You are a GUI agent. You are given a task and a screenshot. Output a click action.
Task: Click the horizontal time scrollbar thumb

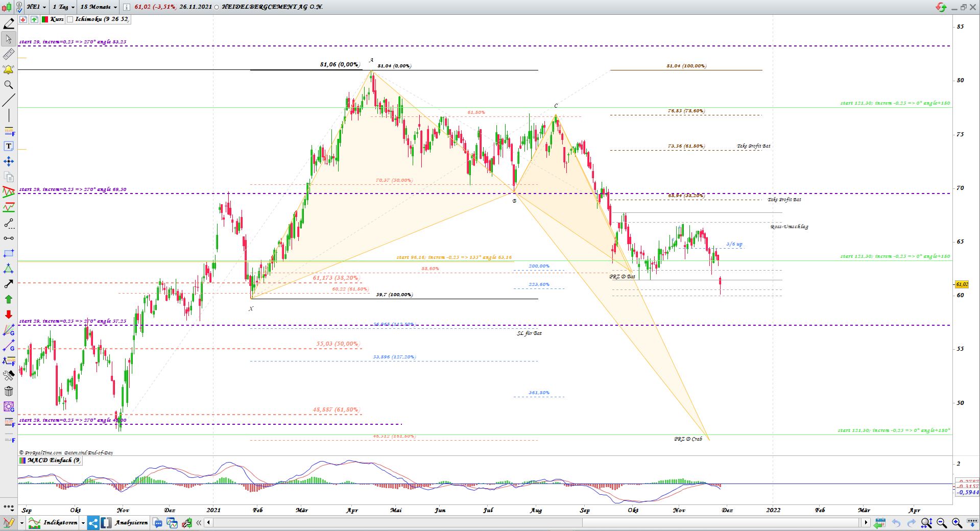click(x=721, y=523)
